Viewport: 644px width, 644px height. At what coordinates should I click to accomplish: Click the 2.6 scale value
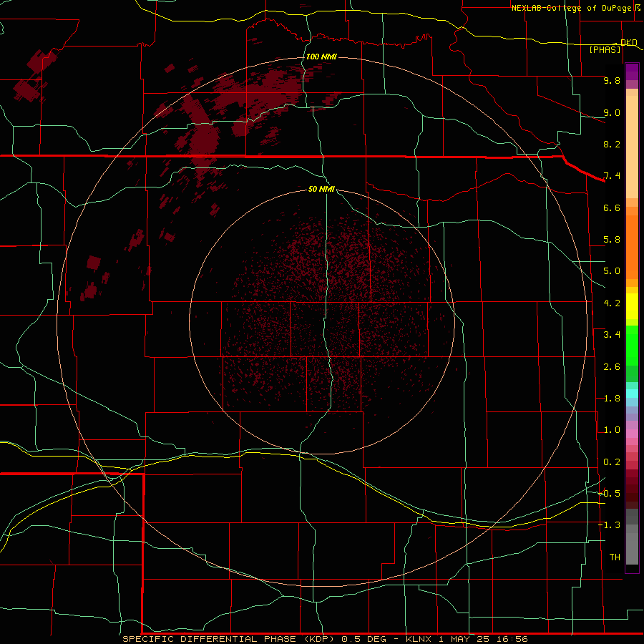(612, 367)
